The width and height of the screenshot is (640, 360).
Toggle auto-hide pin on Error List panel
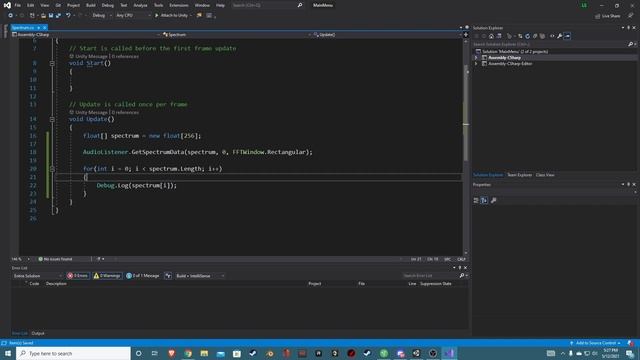point(460,268)
